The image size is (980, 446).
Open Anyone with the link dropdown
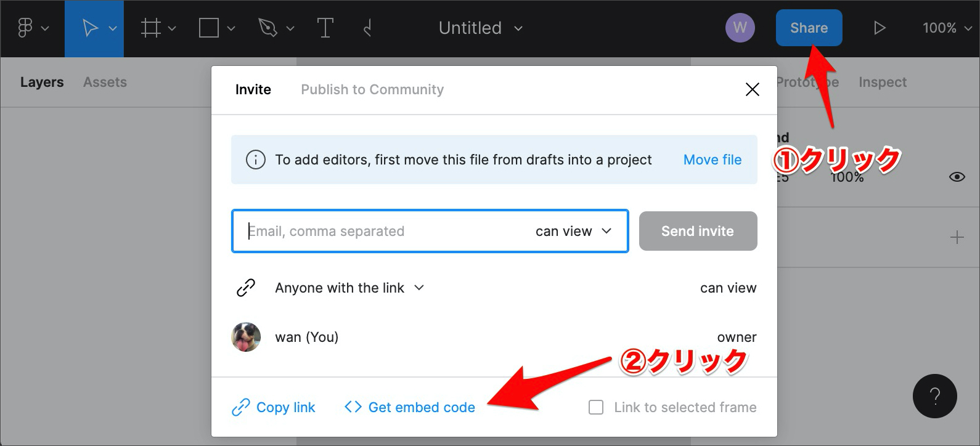(349, 288)
